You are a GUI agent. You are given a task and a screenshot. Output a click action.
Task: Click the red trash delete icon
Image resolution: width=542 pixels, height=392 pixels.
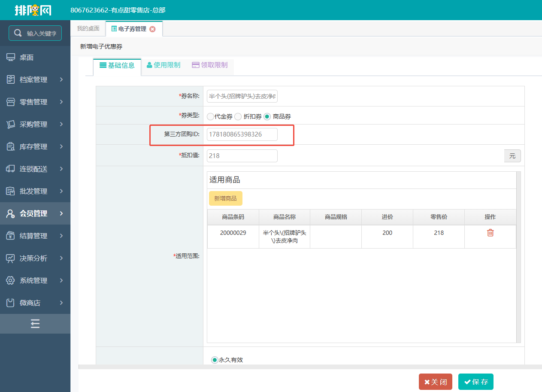click(490, 233)
